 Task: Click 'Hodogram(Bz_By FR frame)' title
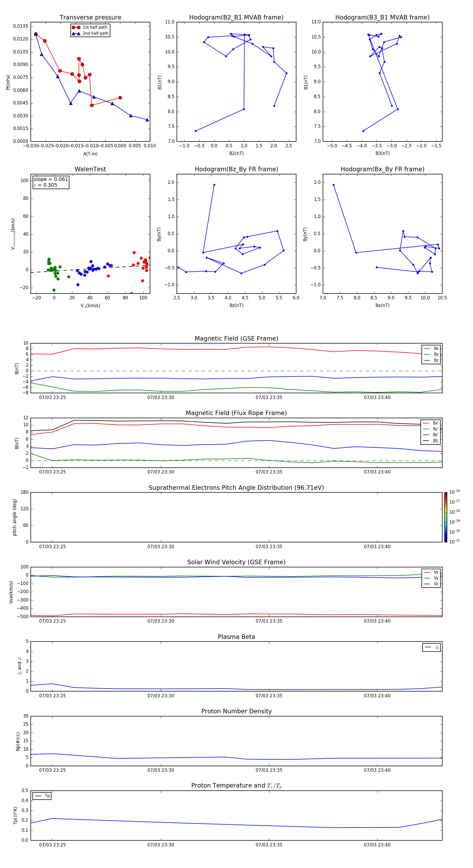pyautogui.click(x=236, y=169)
